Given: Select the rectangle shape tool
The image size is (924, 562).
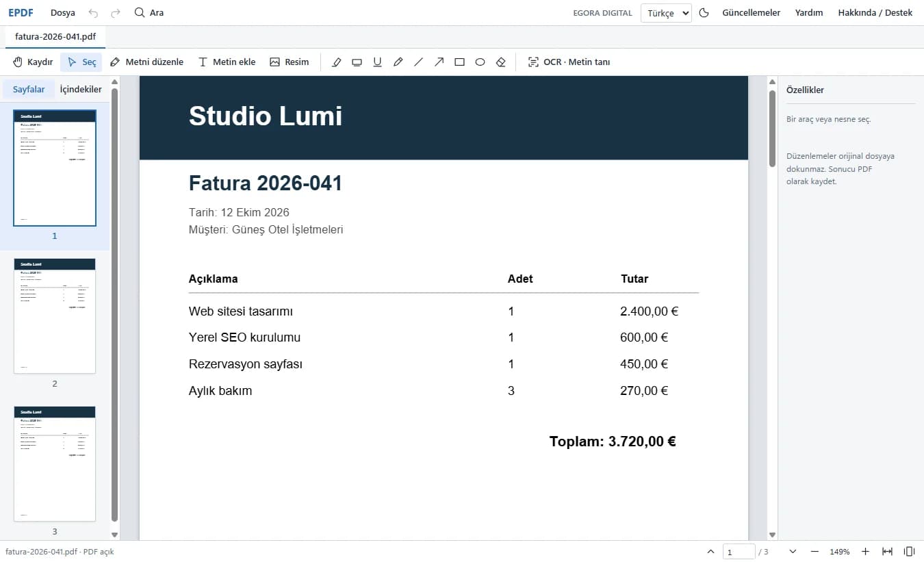Looking at the screenshot, I should coord(459,62).
